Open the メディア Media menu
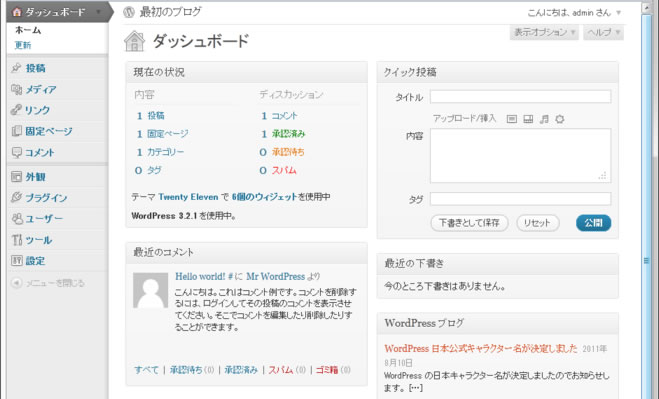The width and height of the screenshot is (659, 399). coord(41,90)
